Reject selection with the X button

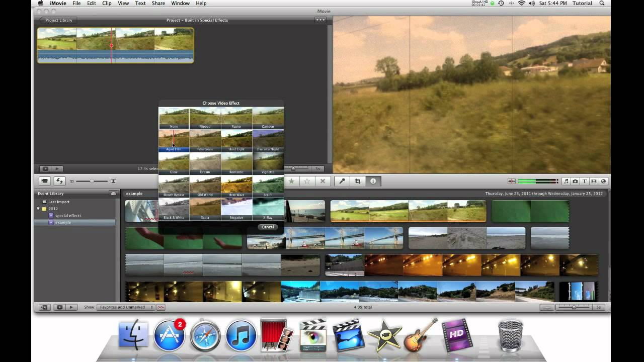(323, 181)
